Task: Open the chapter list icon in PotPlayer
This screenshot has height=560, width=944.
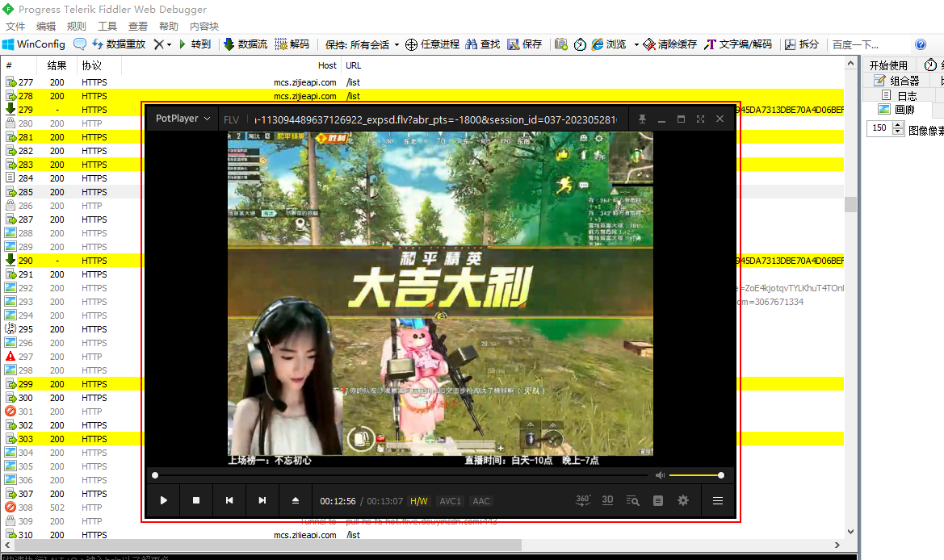Action: click(x=658, y=500)
